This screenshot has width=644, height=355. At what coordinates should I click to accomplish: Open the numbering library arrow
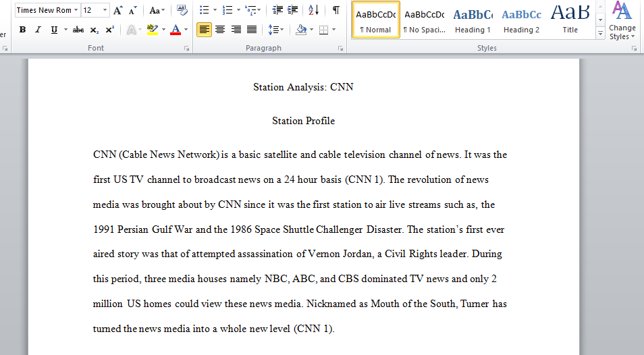click(238, 10)
